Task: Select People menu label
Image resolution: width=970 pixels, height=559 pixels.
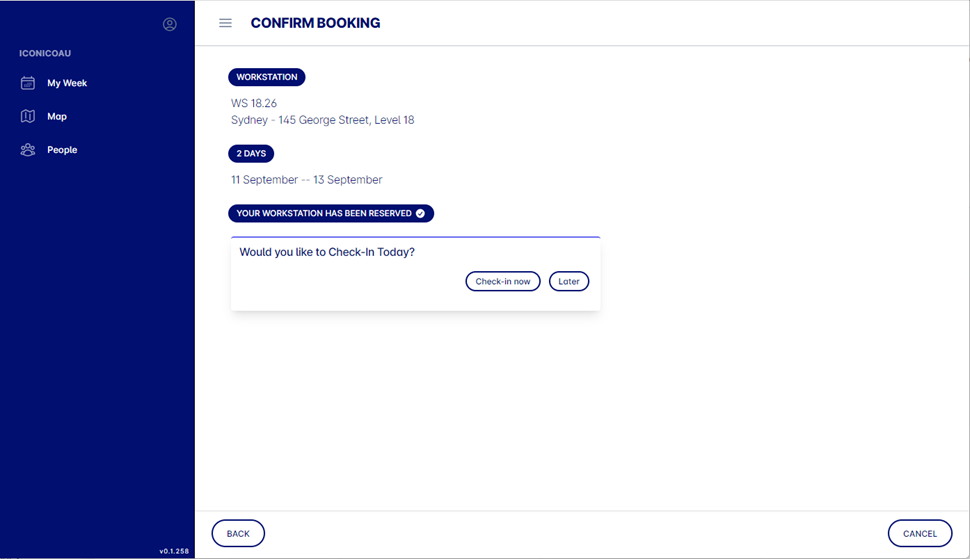Action: point(62,150)
